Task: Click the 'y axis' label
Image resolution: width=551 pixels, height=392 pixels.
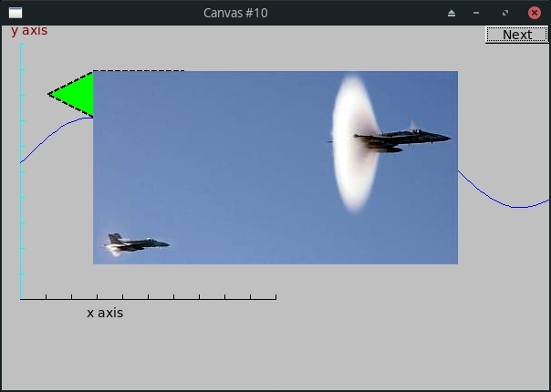Action: point(29,31)
